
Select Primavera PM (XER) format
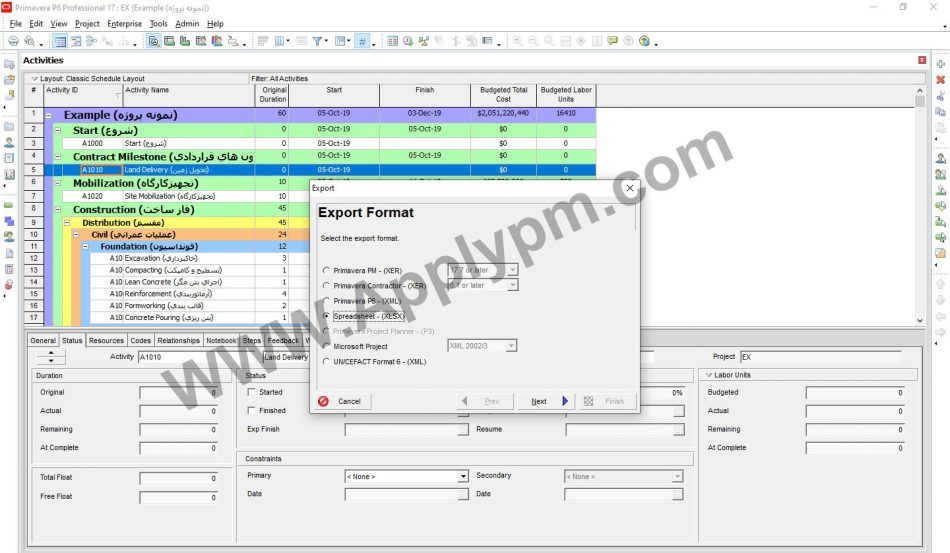pos(327,271)
